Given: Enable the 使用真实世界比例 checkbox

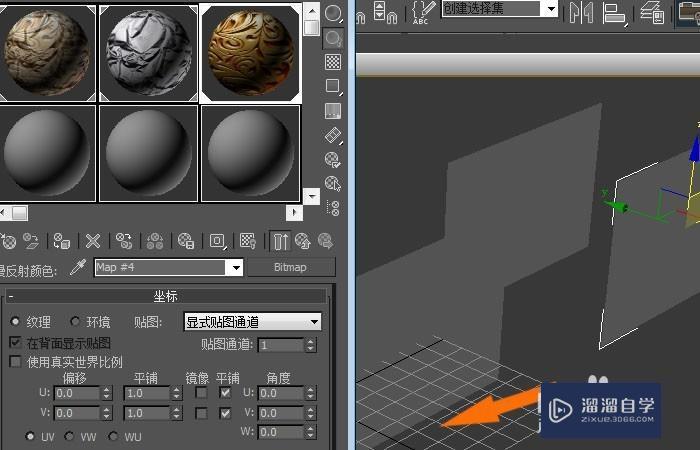Looking at the screenshot, I should pyautogui.click(x=15, y=361).
